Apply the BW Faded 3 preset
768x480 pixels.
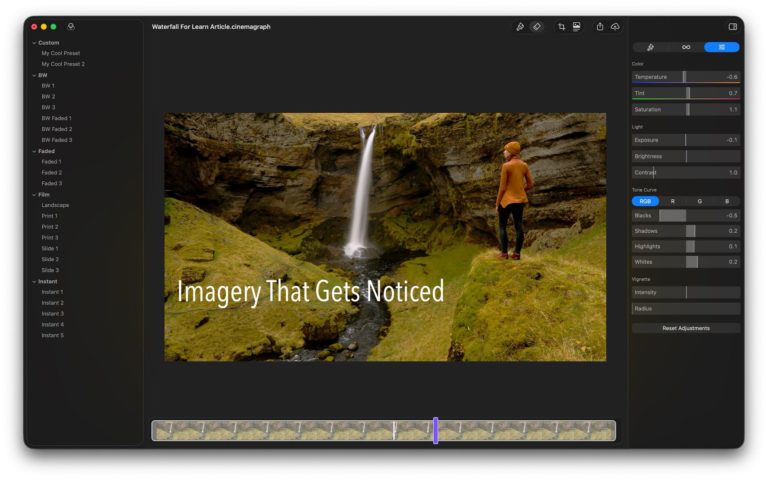56,140
